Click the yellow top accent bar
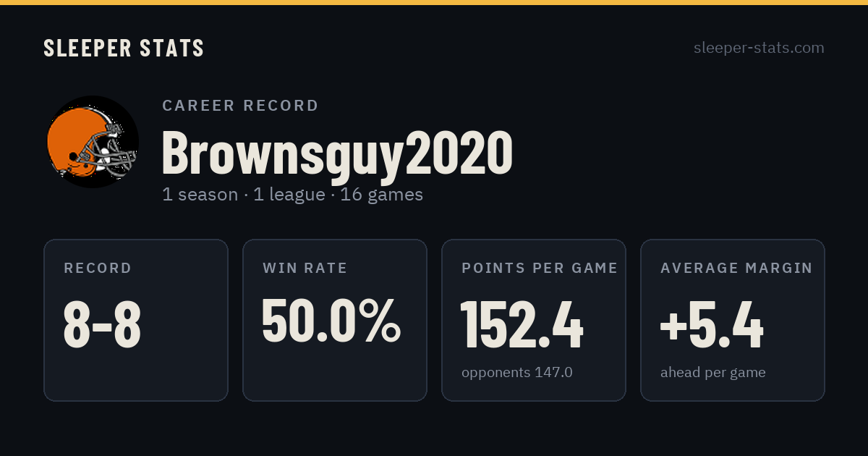Image resolution: width=868 pixels, height=456 pixels. [434, 2]
